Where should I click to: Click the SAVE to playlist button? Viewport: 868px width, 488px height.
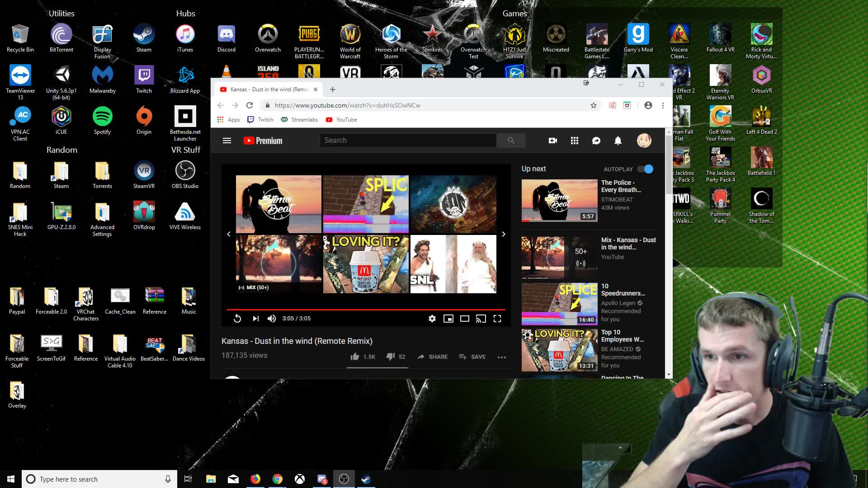point(472,357)
